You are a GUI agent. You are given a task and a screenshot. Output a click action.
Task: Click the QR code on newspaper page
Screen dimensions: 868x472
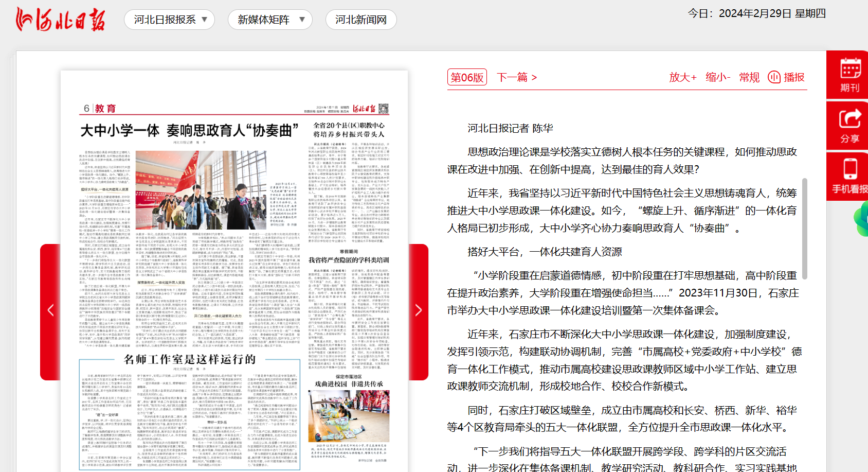[384, 109]
